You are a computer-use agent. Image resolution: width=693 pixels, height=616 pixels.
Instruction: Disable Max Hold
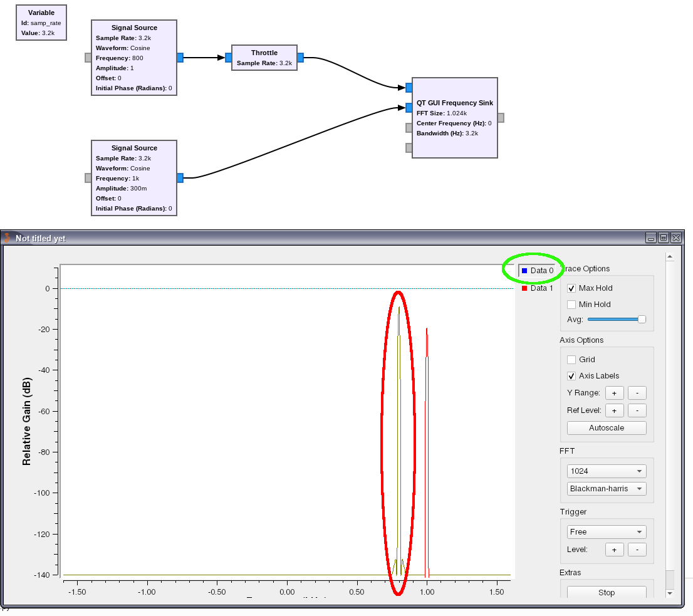[x=571, y=288]
